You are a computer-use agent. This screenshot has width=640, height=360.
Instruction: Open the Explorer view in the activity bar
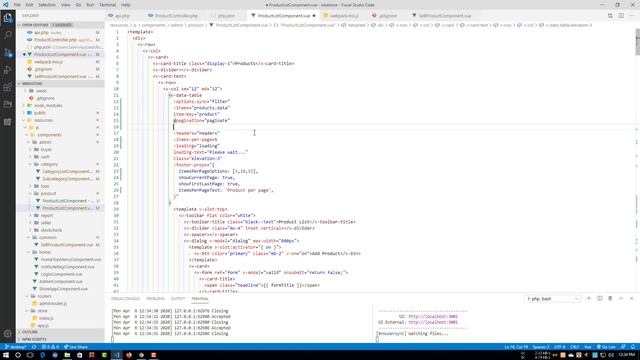(8, 18)
